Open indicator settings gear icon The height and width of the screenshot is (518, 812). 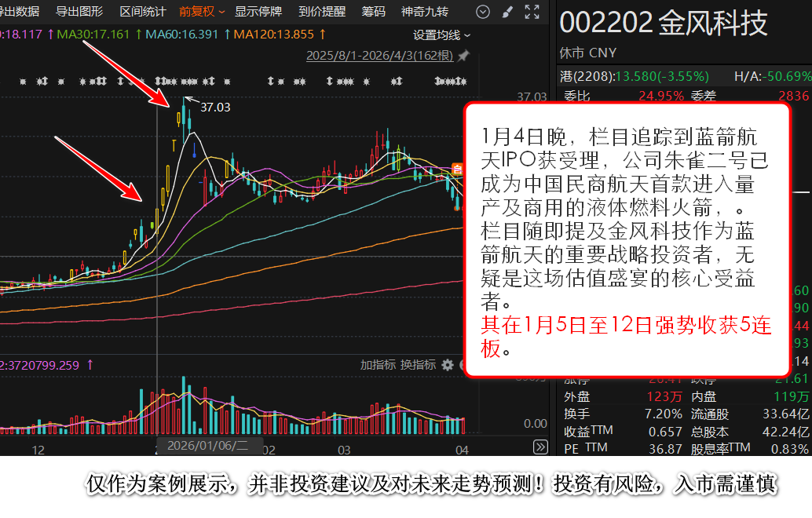tap(448, 365)
